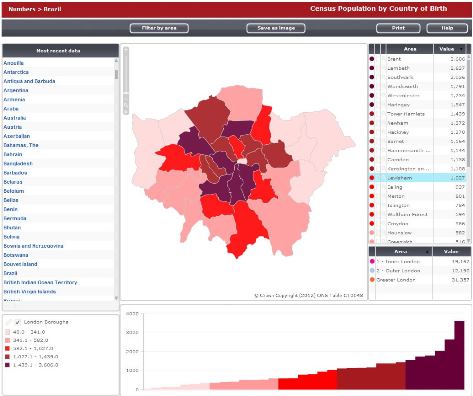This screenshot has width=473, height=396.
Task: Click the magenta dot beside Inner London
Action: 372,261
